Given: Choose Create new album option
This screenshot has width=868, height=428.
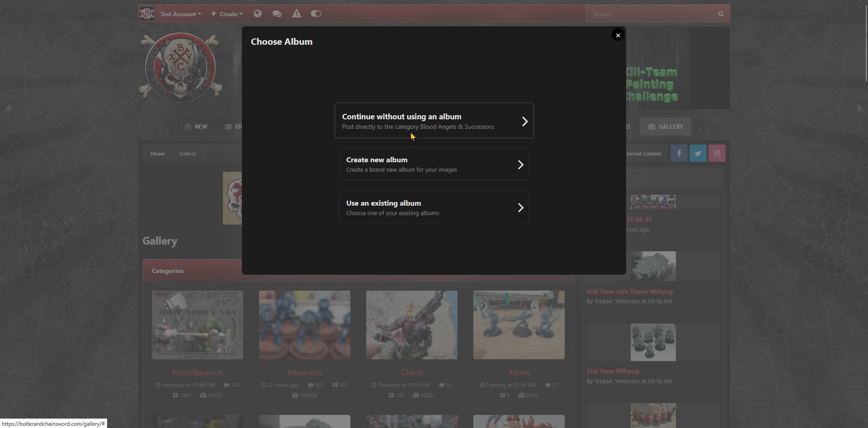Looking at the screenshot, I should click(x=434, y=164).
